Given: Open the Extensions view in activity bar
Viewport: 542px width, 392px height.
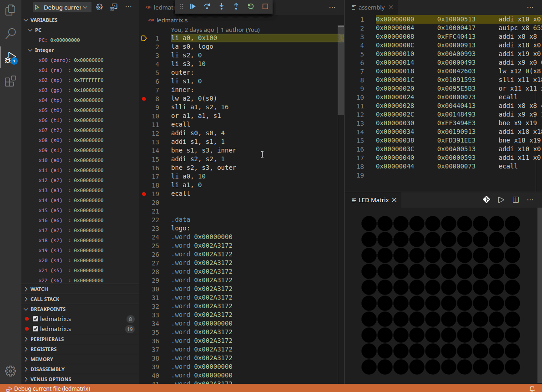Looking at the screenshot, I should (x=10, y=81).
